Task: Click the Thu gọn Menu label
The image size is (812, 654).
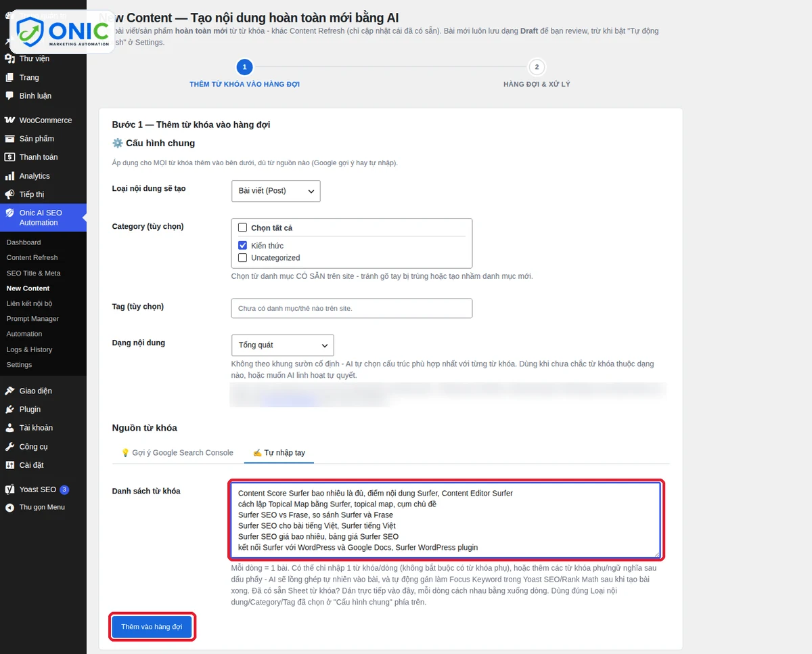Action: point(42,507)
